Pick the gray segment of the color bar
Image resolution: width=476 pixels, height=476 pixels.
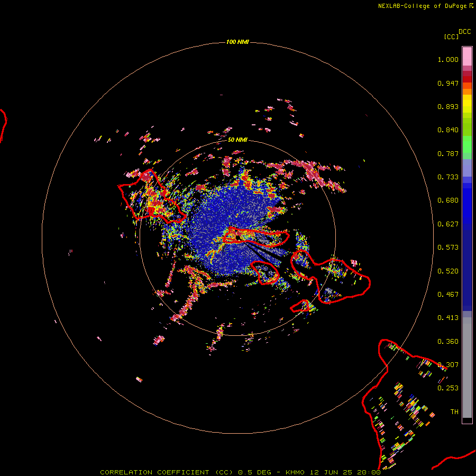[x=467, y=368]
